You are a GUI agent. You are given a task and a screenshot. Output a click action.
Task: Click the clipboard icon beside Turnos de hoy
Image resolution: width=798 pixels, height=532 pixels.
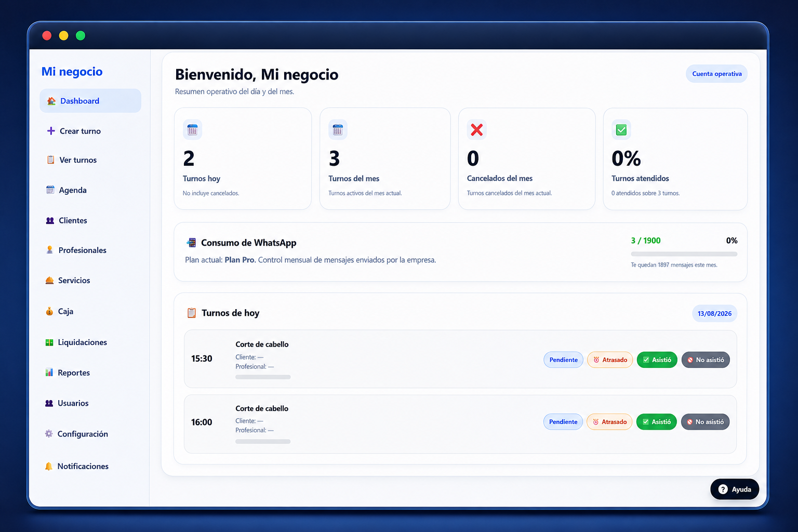coord(192,313)
